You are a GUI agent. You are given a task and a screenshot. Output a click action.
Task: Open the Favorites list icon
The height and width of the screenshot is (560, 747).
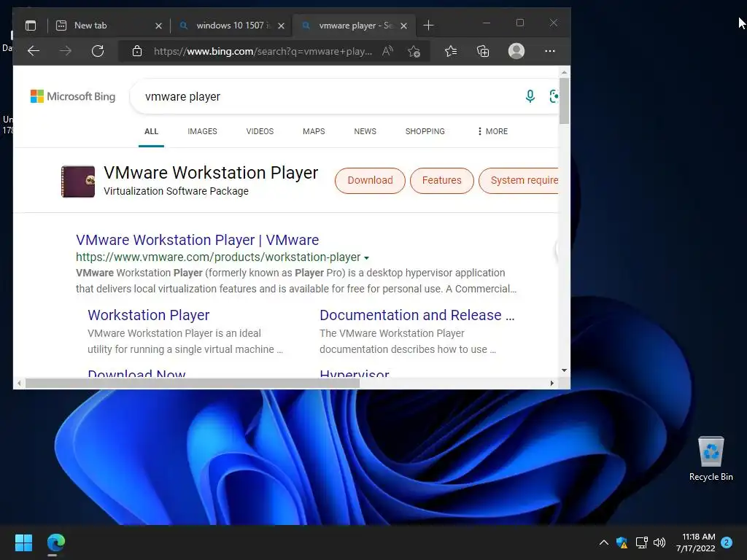(451, 51)
